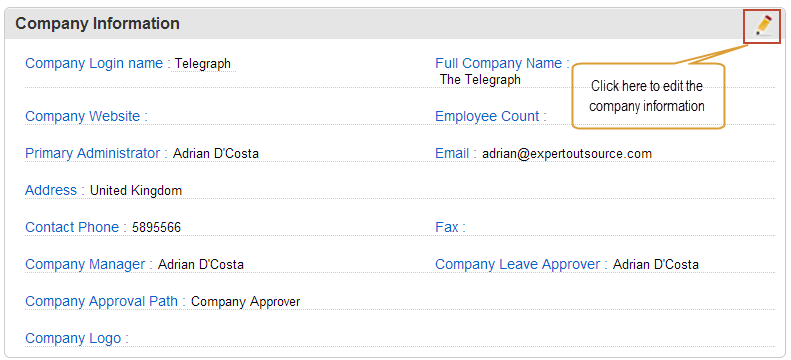791x360 pixels.
Task: Click the Company Manager label
Action: click(x=89, y=264)
